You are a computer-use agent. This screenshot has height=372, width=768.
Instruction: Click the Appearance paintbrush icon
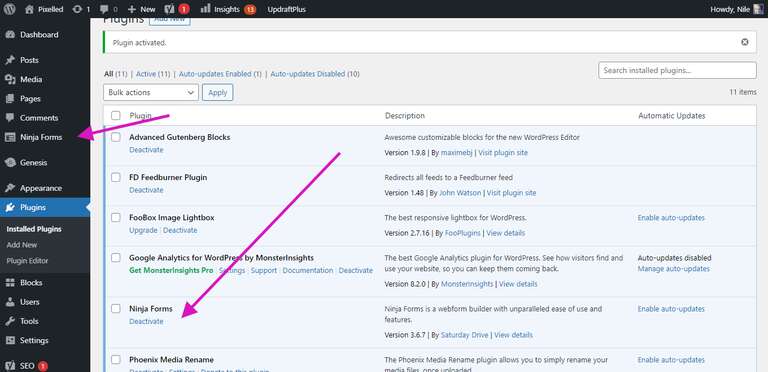pos(10,188)
